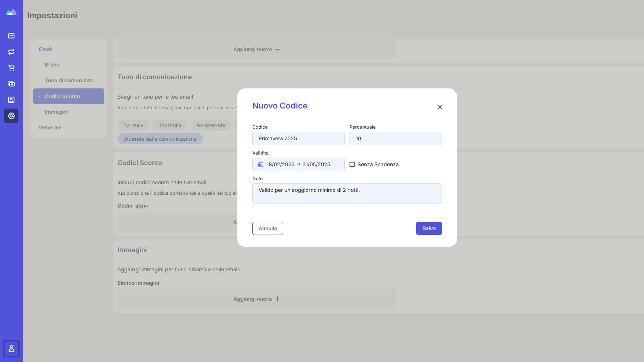Close the Nuovo Codice dialog with X
Image resolution: width=644 pixels, height=362 pixels.
point(440,107)
